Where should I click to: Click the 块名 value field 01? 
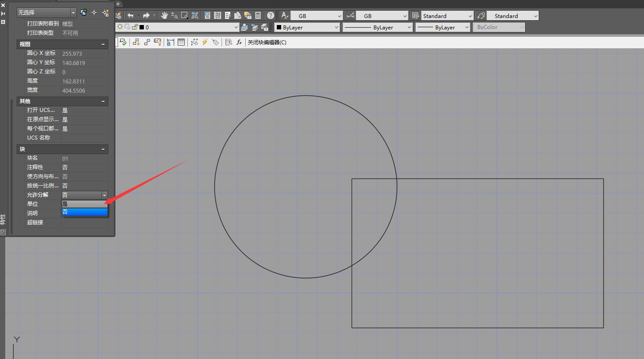click(x=84, y=158)
